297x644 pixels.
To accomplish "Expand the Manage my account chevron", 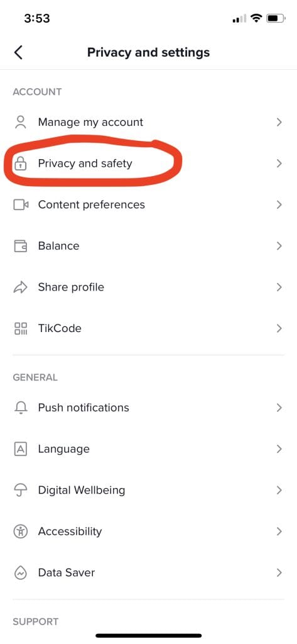I will (x=279, y=122).
